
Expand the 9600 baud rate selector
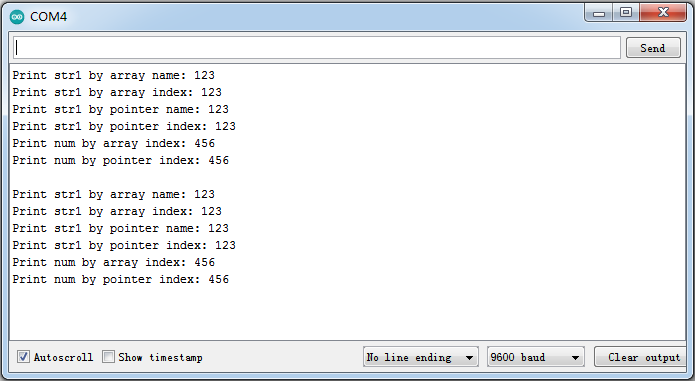(x=535, y=357)
